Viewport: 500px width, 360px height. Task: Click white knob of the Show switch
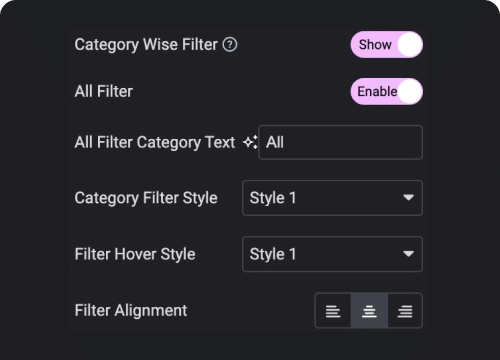pos(410,45)
